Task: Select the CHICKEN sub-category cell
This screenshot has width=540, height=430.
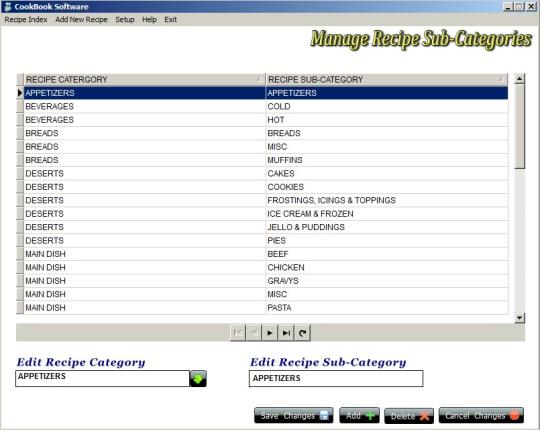Action: point(387,268)
